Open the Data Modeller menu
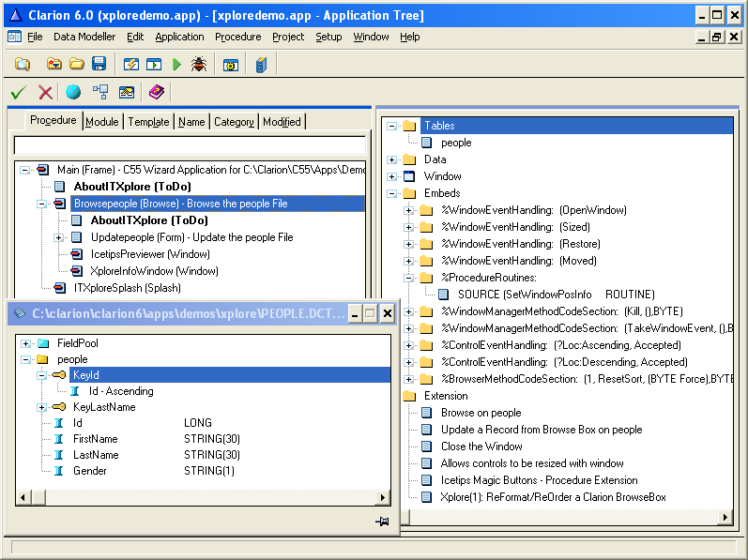The height and width of the screenshot is (560, 748). point(84,37)
